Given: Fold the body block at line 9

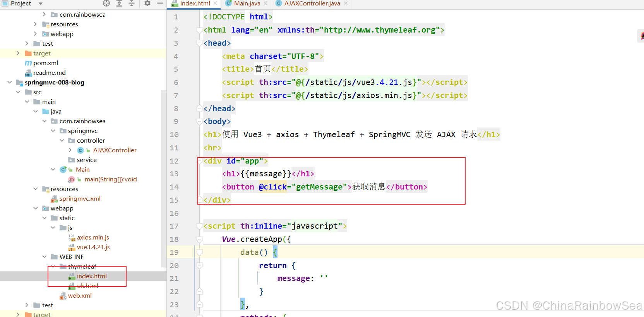Looking at the screenshot, I should point(199,121).
